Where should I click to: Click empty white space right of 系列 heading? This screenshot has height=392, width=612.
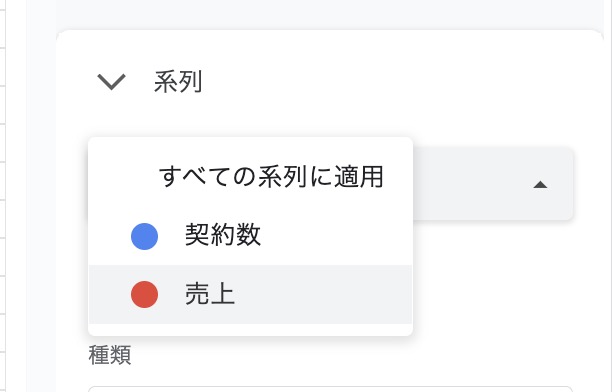[390, 82]
